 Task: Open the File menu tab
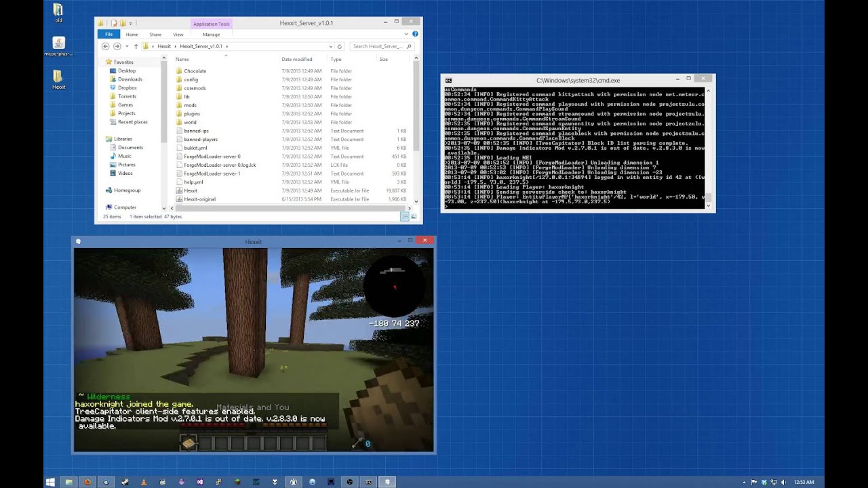click(x=108, y=35)
